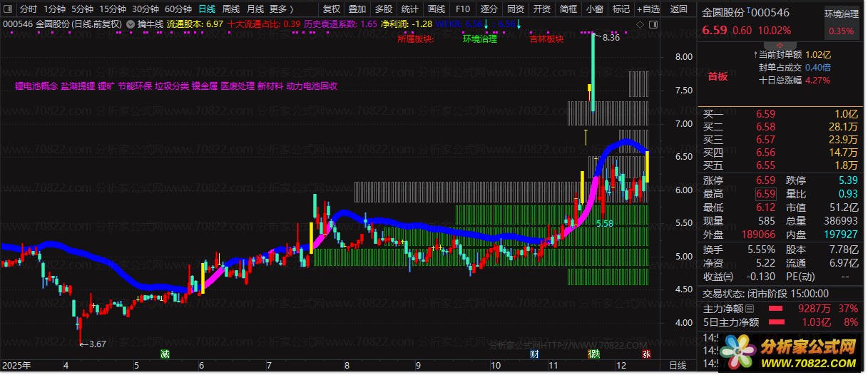Image resolution: width=868 pixels, height=375 pixels.
Task: Expand the 更多 periods menu
Action: click(282, 9)
